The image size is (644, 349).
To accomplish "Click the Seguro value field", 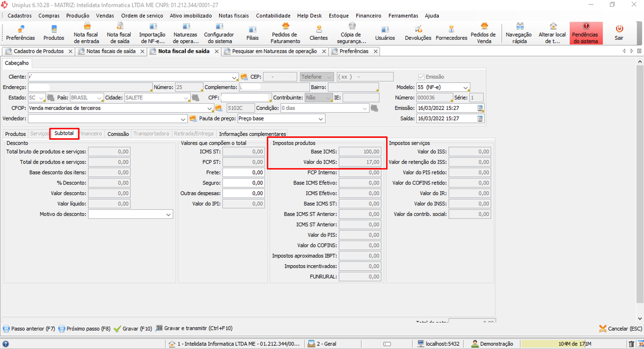I will tap(244, 183).
